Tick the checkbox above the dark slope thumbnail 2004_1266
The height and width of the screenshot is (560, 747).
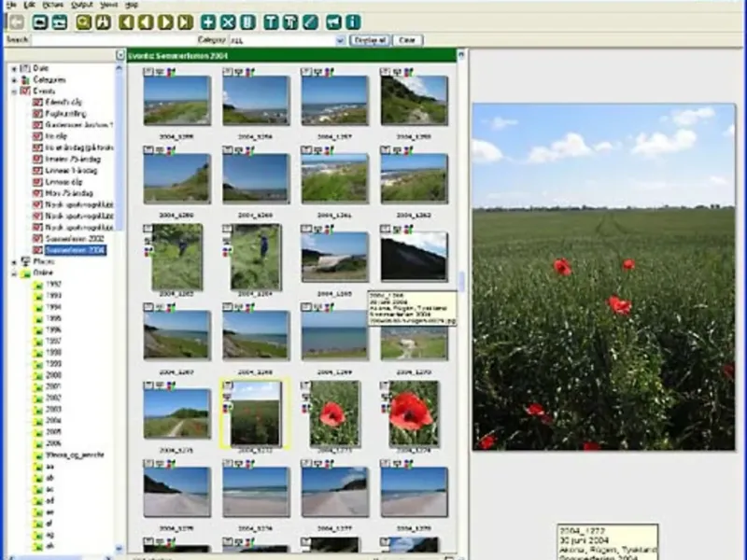[385, 229]
